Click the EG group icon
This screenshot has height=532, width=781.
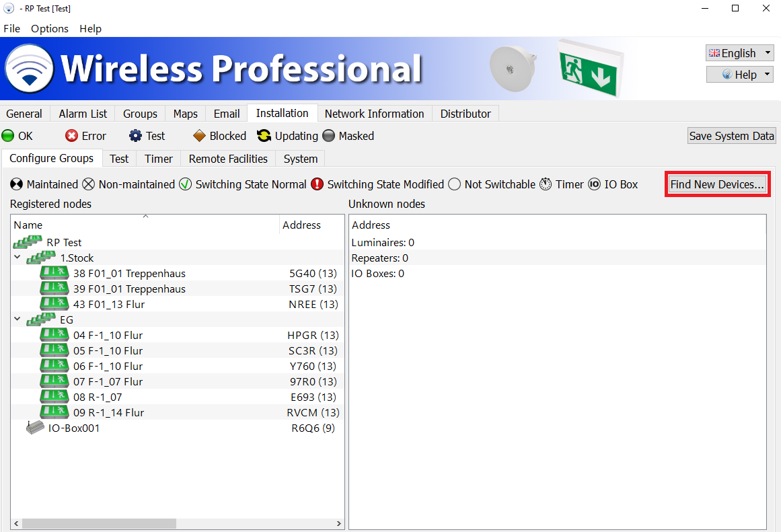click(41, 319)
